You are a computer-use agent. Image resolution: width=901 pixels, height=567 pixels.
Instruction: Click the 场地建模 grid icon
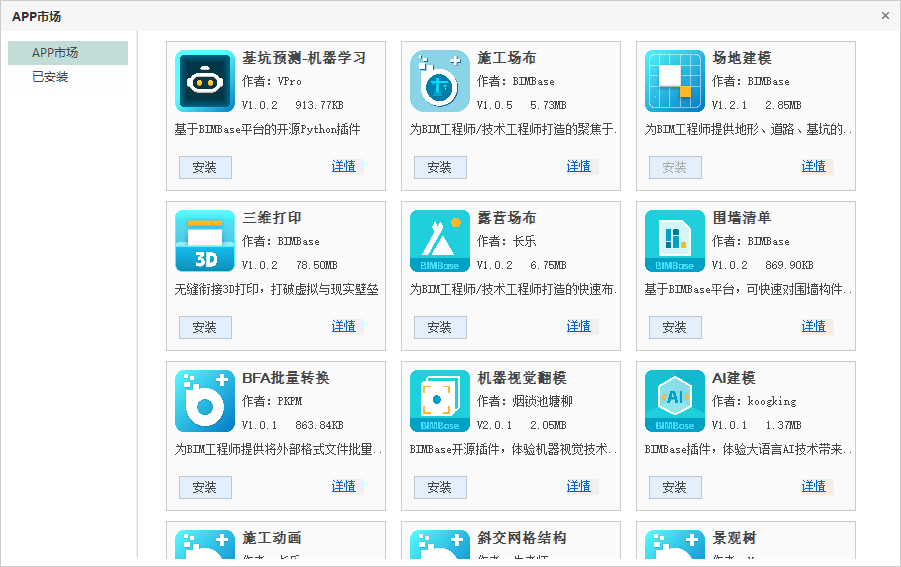pos(675,81)
